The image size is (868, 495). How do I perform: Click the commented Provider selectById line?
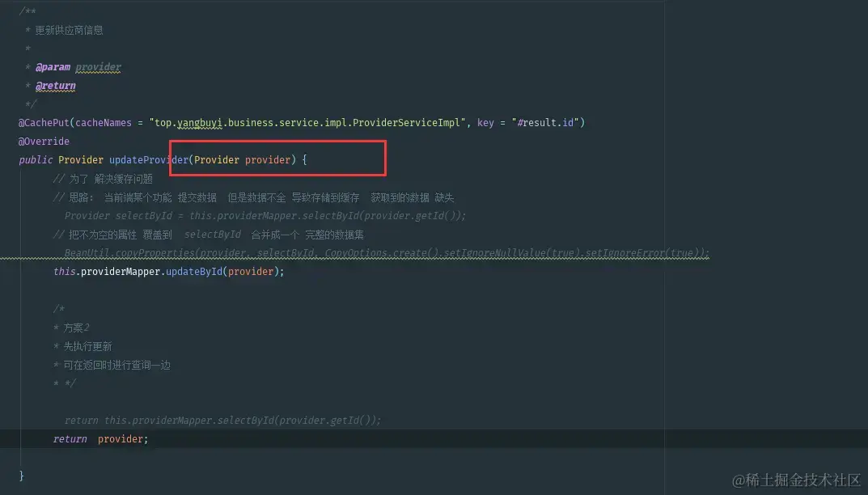pyautogui.click(x=265, y=215)
